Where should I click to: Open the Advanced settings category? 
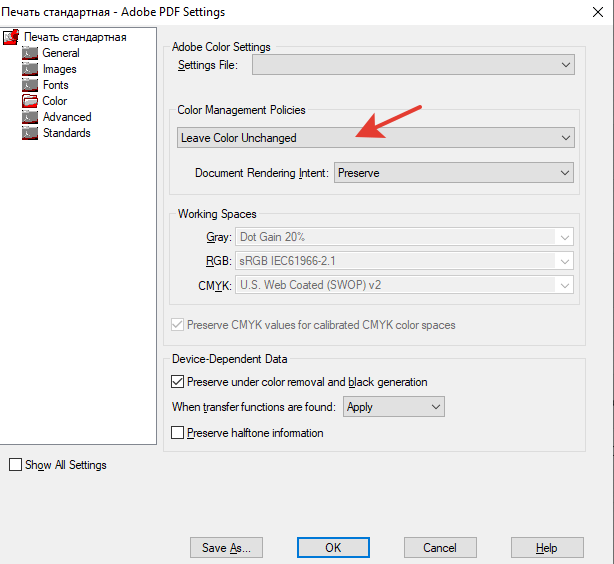coord(67,117)
